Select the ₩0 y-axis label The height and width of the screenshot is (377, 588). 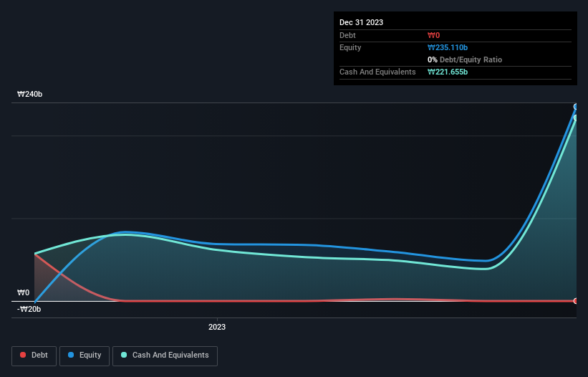point(23,292)
